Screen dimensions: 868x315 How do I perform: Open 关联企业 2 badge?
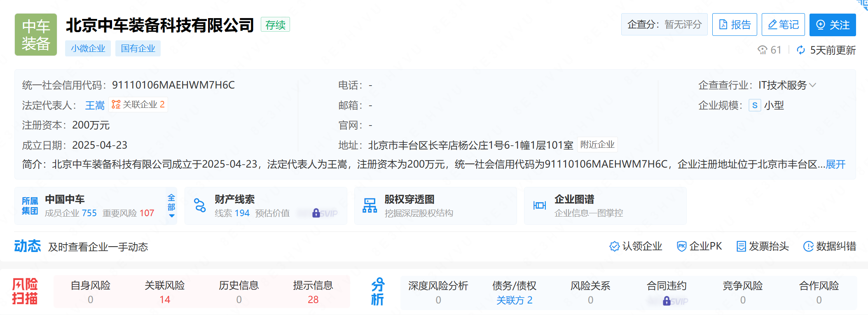pos(138,105)
